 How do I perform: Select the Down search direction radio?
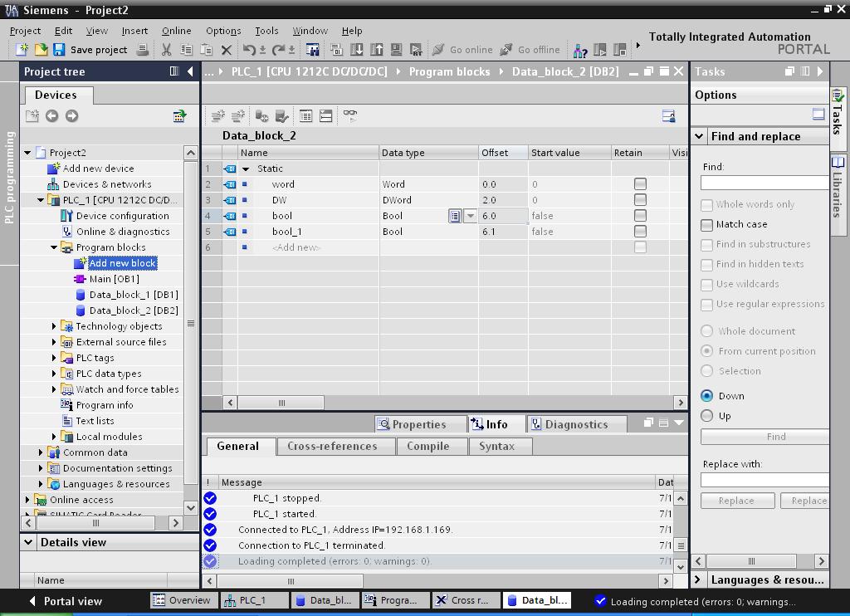coord(706,395)
